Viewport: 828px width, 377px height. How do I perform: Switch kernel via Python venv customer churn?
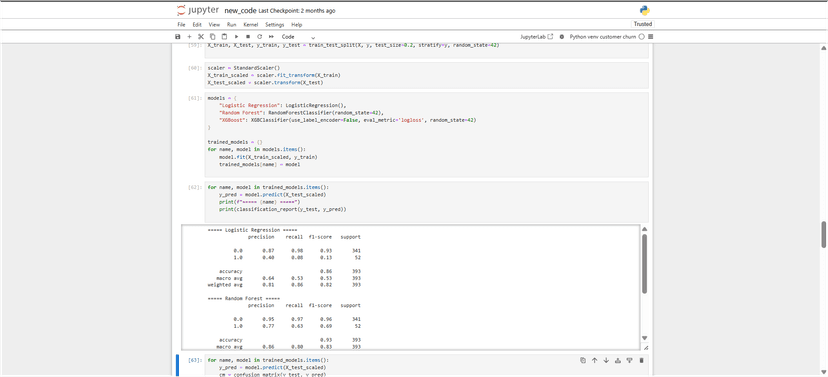603,37
